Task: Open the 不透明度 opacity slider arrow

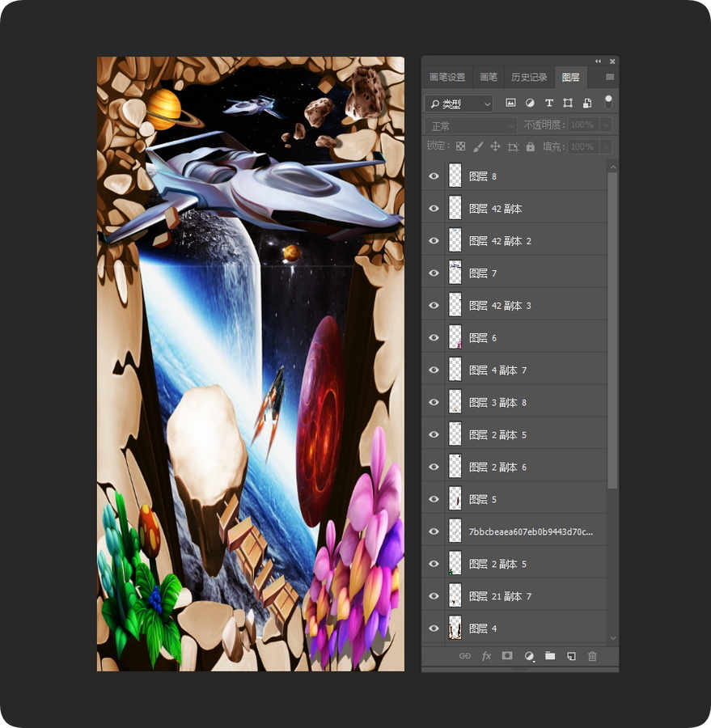Action: (606, 125)
